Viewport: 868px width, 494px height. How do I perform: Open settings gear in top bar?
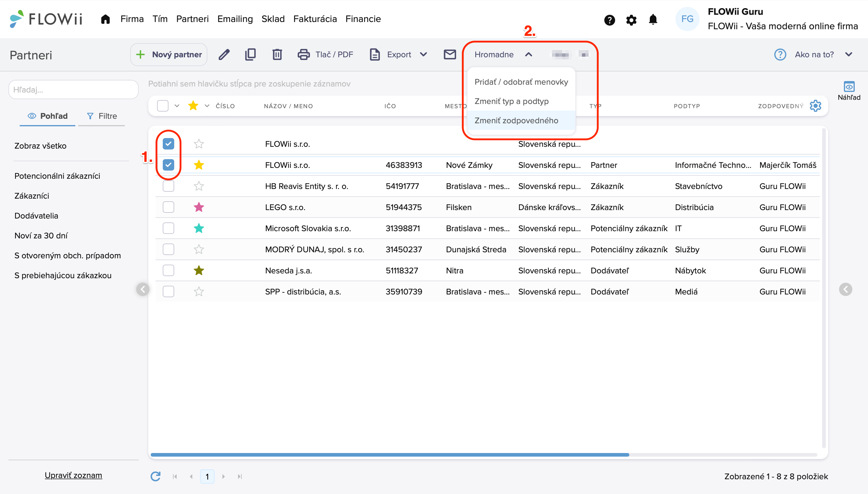[x=631, y=20]
